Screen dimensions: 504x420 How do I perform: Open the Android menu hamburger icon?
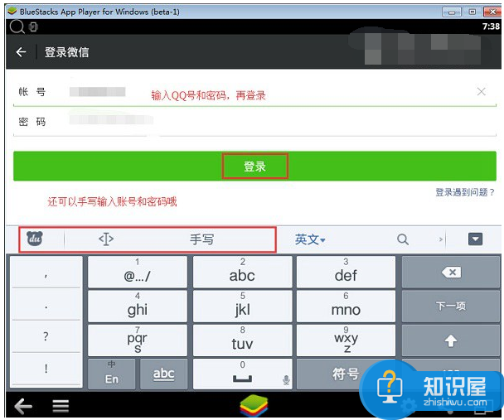click(x=61, y=406)
